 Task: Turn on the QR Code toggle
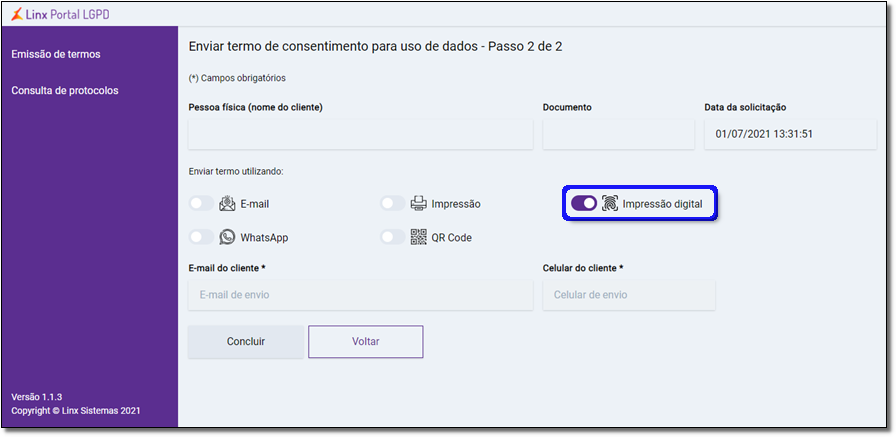393,237
